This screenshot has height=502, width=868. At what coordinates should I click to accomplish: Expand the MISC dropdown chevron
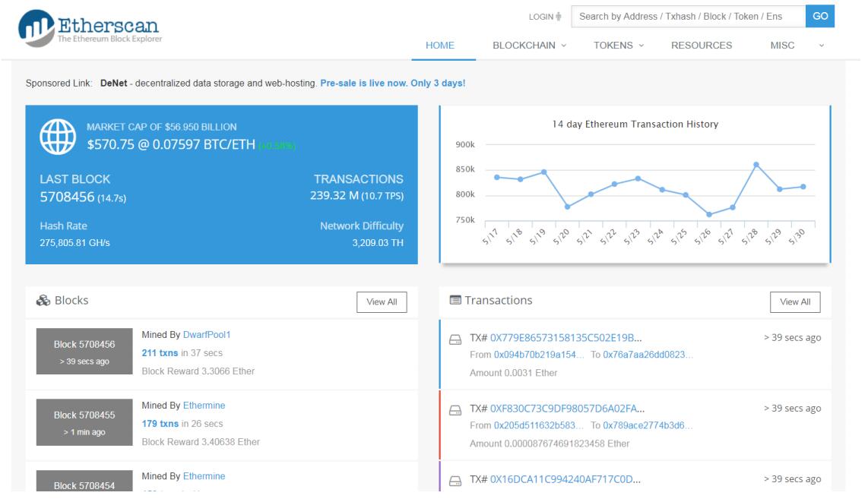[822, 46]
